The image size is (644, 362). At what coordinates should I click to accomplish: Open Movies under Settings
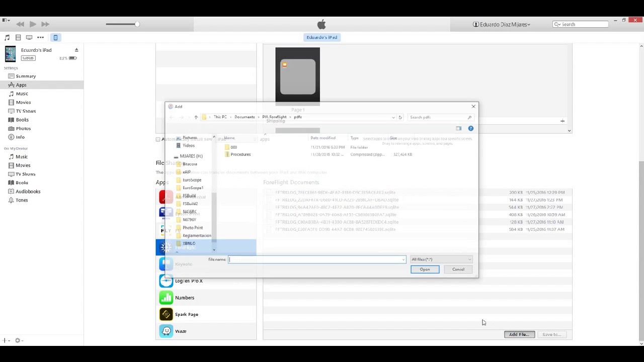coord(23,102)
